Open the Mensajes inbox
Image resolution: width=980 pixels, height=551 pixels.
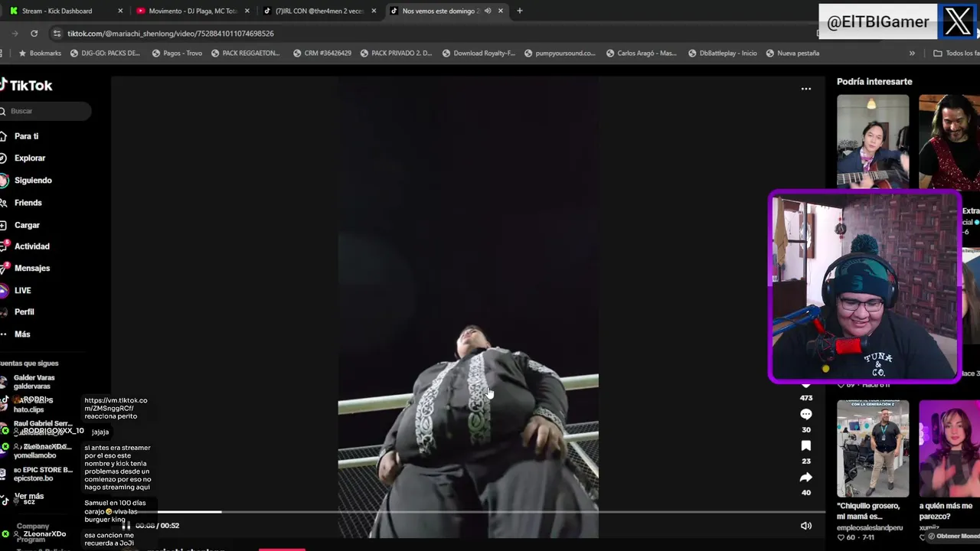25,268
